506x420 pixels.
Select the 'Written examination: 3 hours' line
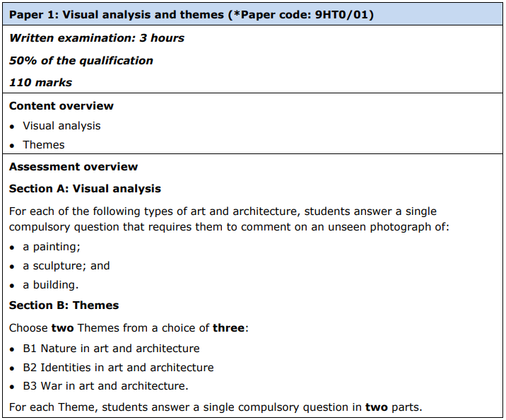pyautogui.click(x=97, y=38)
